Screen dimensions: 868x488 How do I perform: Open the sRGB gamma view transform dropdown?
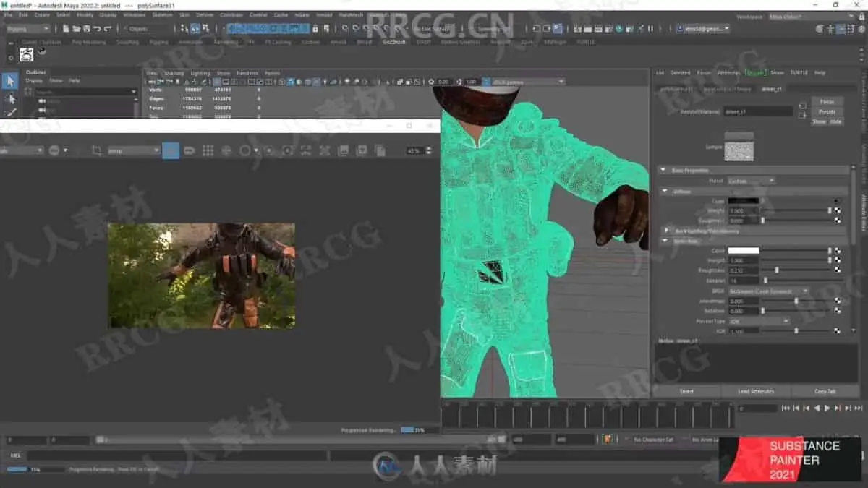tap(528, 82)
